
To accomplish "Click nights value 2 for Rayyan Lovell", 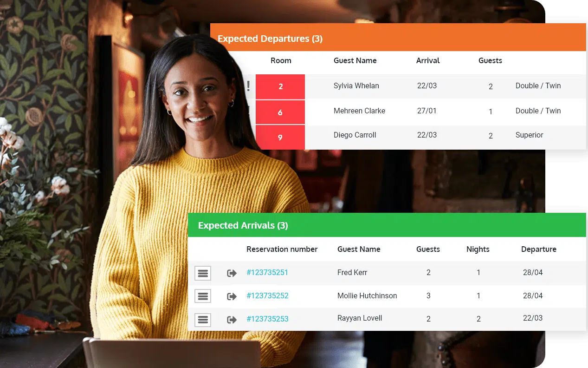I will pos(478,319).
